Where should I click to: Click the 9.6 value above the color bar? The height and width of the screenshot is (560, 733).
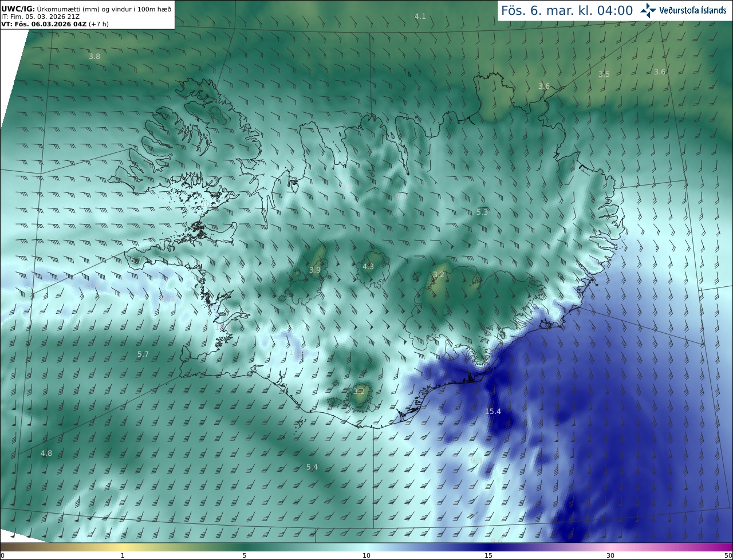(496, 541)
